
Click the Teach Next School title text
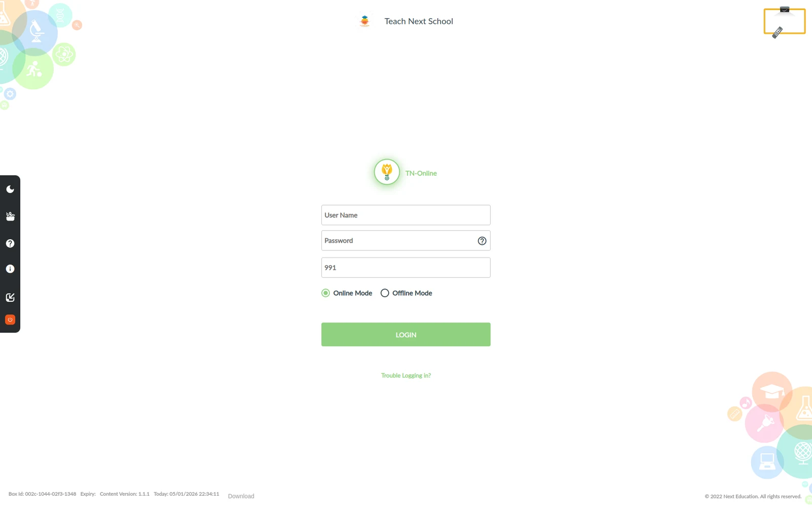[x=419, y=21]
